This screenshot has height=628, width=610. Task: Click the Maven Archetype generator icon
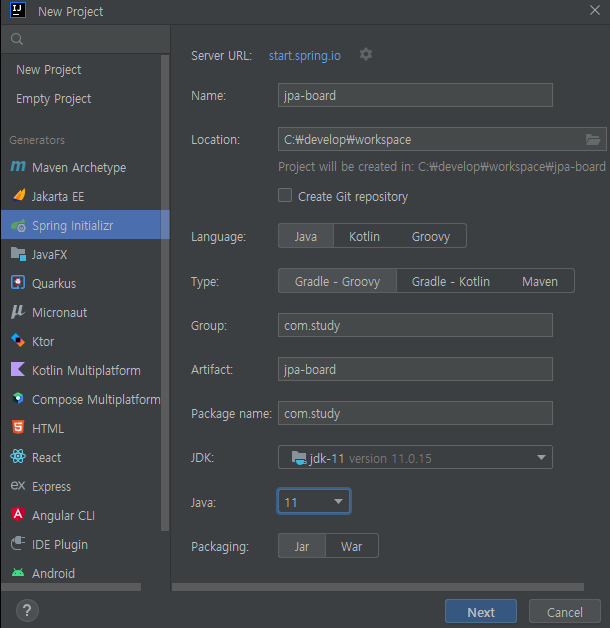(18, 166)
